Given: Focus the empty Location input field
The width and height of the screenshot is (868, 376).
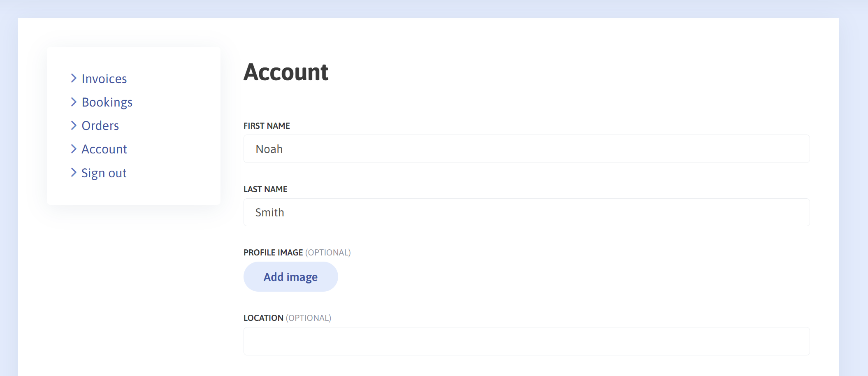Looking at the screenshot, I should coord(527,341).
